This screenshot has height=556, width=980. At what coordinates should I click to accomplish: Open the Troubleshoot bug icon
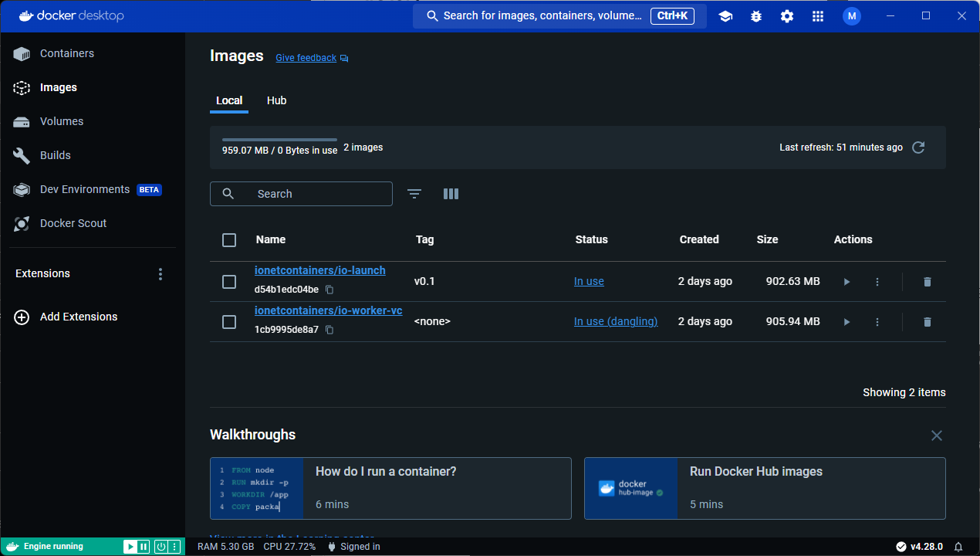point(756,16)
